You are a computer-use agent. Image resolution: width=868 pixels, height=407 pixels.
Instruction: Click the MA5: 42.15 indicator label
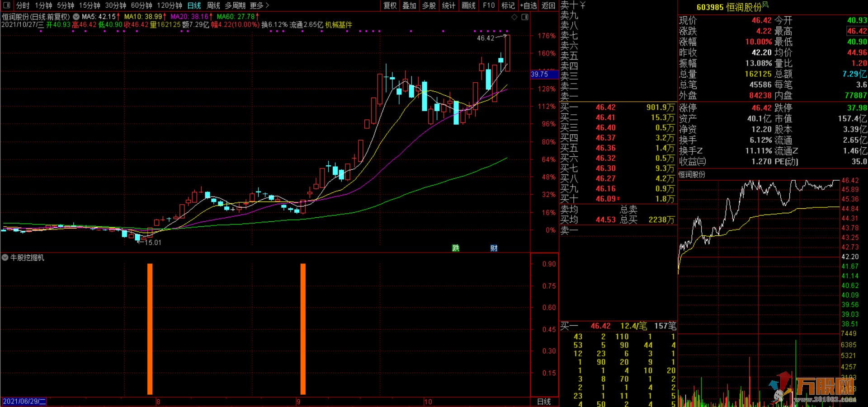(x=101, y=17)
